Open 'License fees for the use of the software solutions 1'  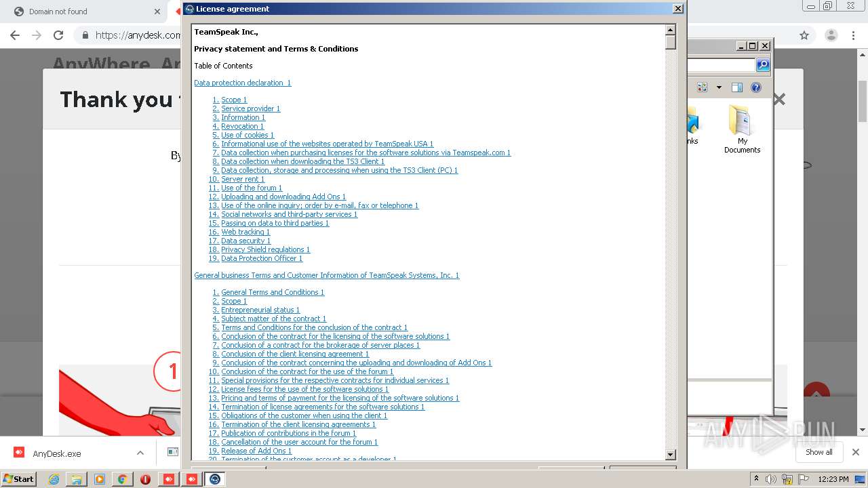pyautogui.click(x=304, y=389)
